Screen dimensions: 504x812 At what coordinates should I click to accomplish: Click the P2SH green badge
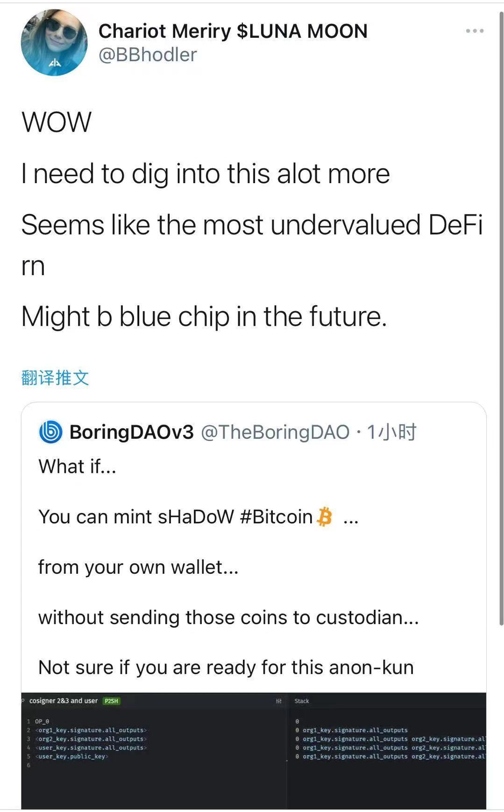(112, 701)
